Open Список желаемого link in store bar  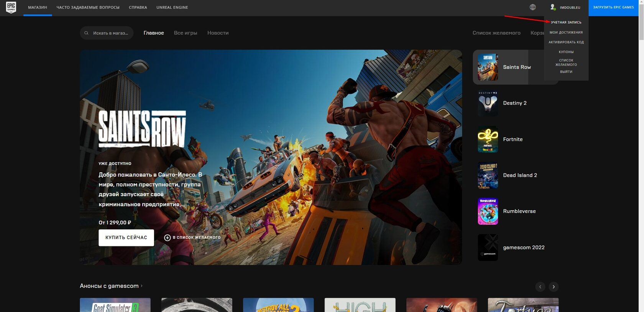(496, 33)
